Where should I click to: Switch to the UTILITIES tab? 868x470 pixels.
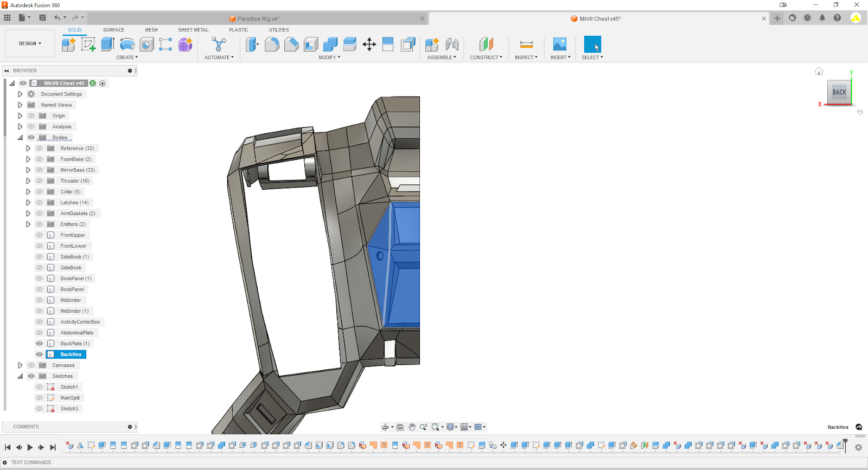(279, 30)
